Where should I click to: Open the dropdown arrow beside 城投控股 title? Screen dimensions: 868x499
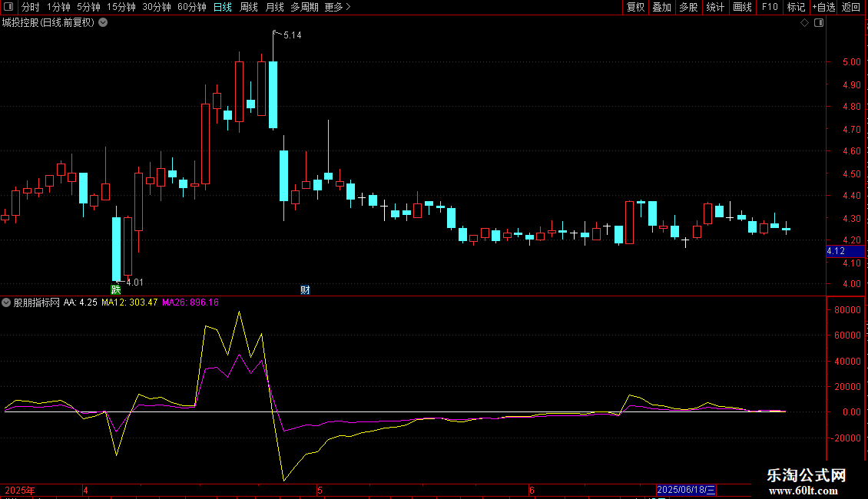point(103,23)
